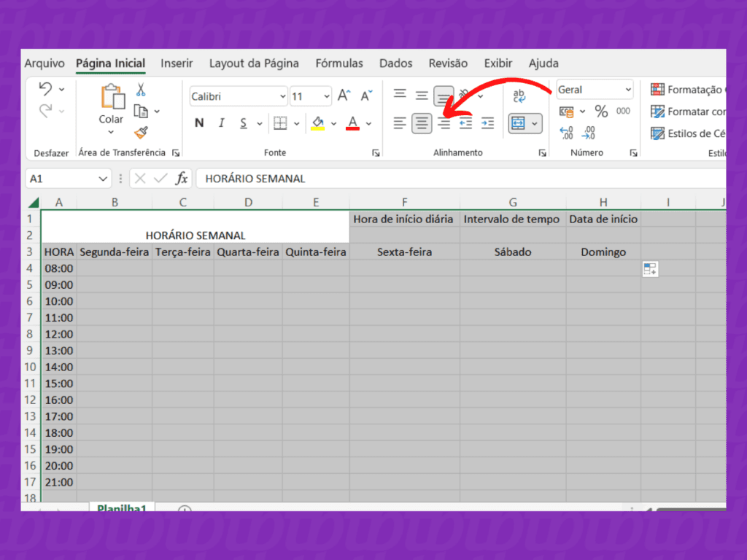
Task: Open Número dialog launcher
Action: (634, 153)
